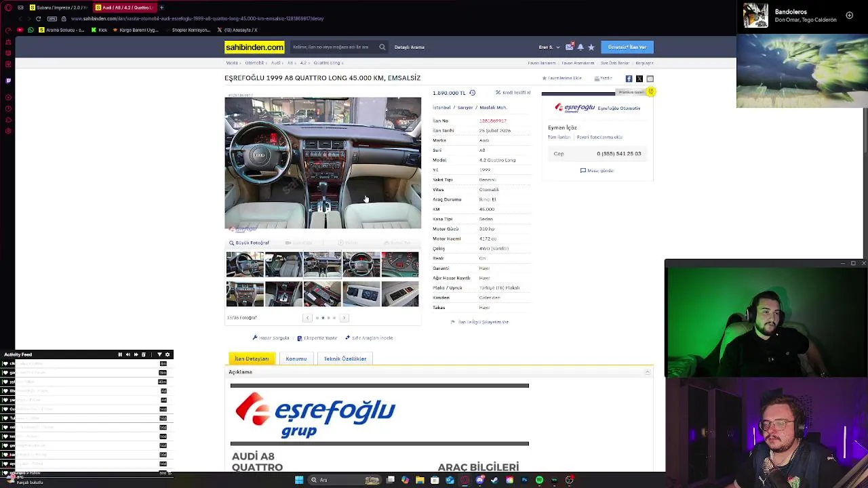Open Karşılaştır menu link
This screenshot has width=868, height=488.
coord(644,63)
